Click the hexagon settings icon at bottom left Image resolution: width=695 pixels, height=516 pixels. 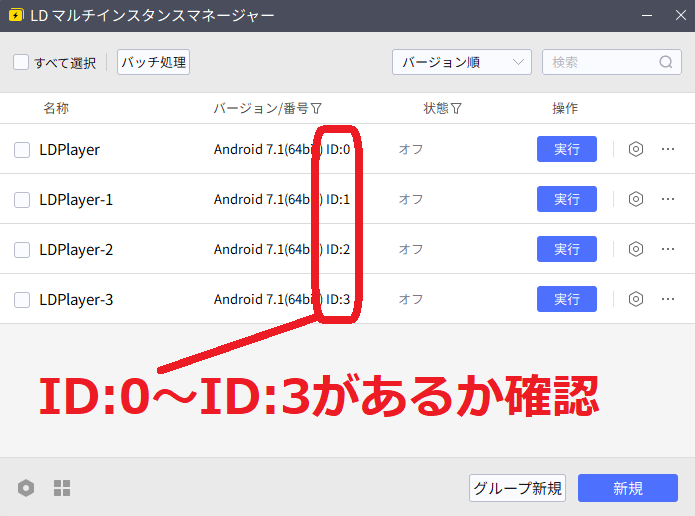[x=26, y=488]
